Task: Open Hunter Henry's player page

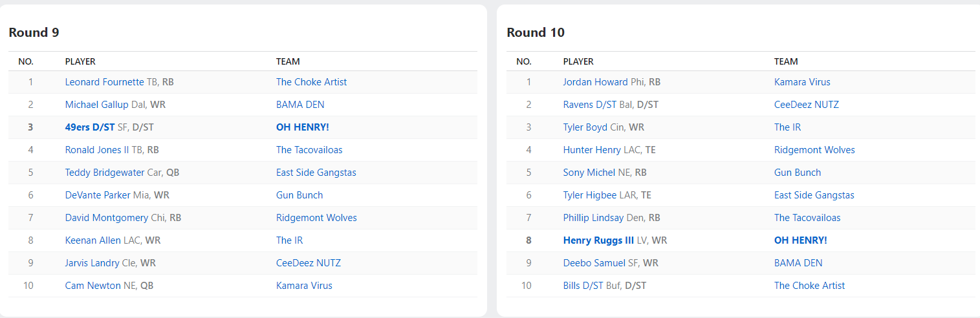Action: [x=592, y=150]
